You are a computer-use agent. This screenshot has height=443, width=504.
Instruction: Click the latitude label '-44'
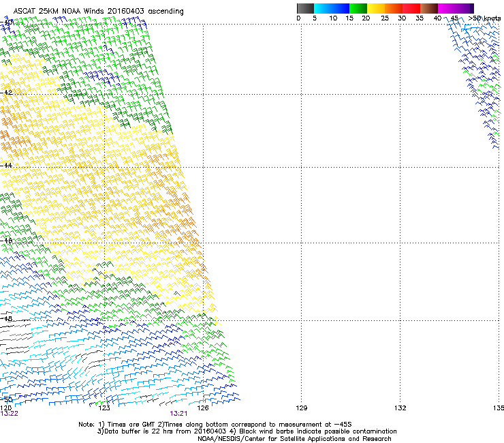(6, 166)
